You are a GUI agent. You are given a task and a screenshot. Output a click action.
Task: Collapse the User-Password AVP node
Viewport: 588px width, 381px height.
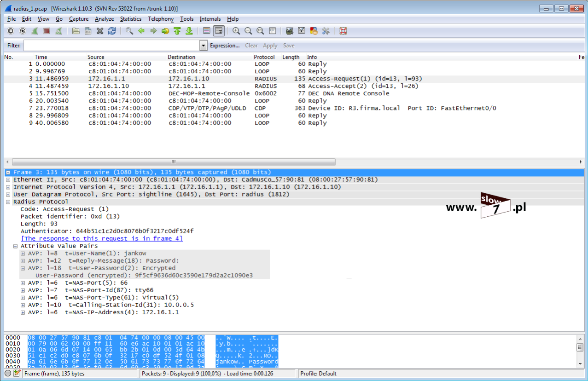(23, 268)
